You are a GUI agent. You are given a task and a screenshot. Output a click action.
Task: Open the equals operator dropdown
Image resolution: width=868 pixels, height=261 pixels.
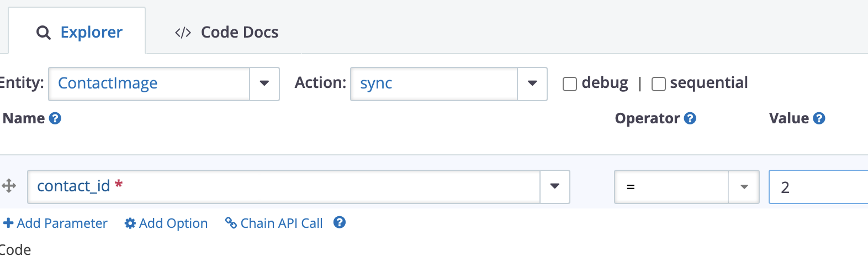tap(687, 187)
